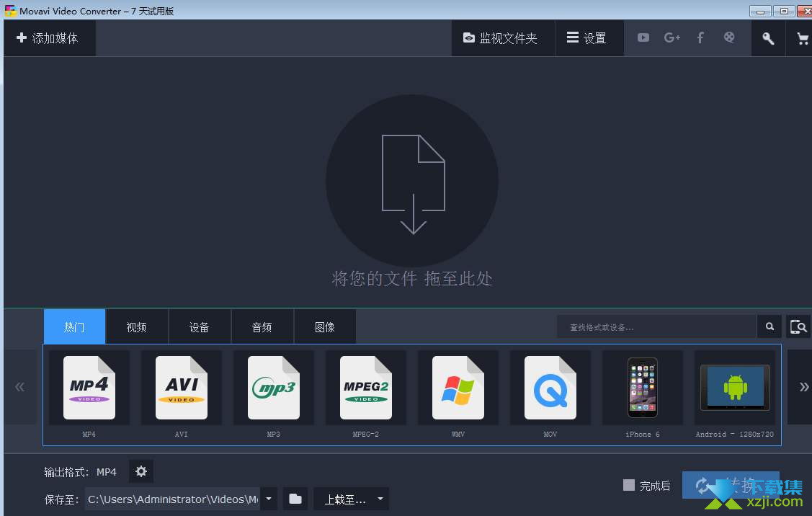This screenshot has height=516, width=812.
Task: Maximize the Movavi Video Converter window
Action: click(784, 11)
